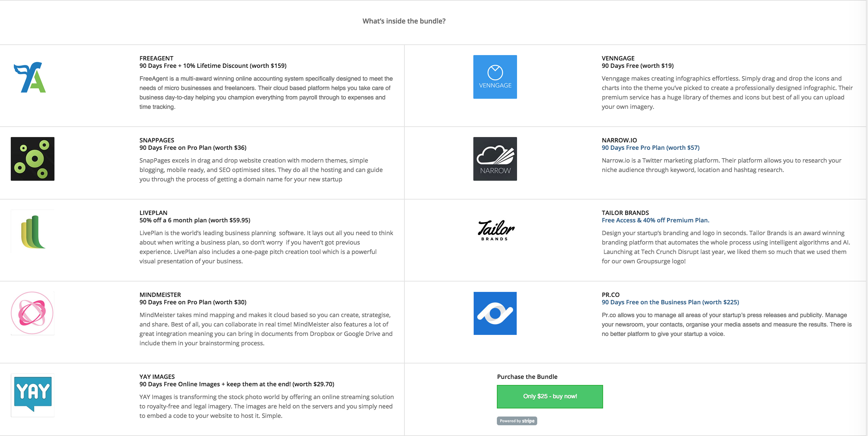Click the SnapPages green dots logo
Viewport: 868px width, 436px height.
tap(32, 159)
